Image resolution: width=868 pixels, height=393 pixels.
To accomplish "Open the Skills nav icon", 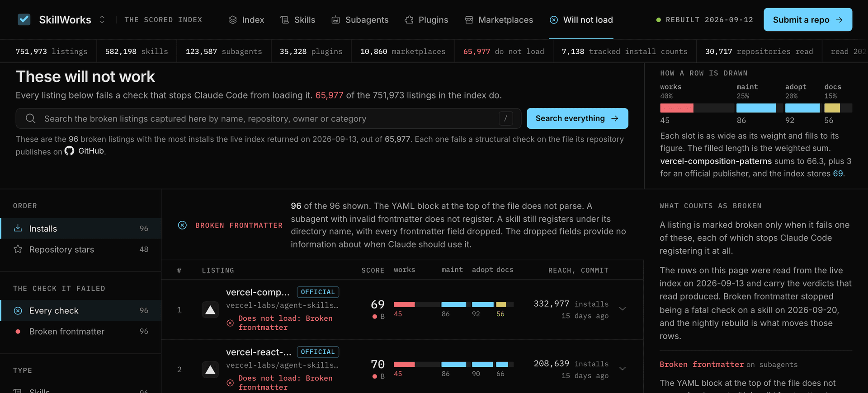I will pyautogui.click(x=284, y=20).
